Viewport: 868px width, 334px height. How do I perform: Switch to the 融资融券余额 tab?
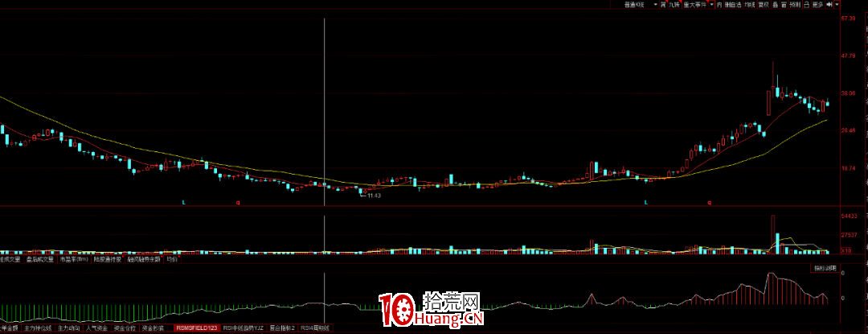pyautogui.click(x=144, y=258)
